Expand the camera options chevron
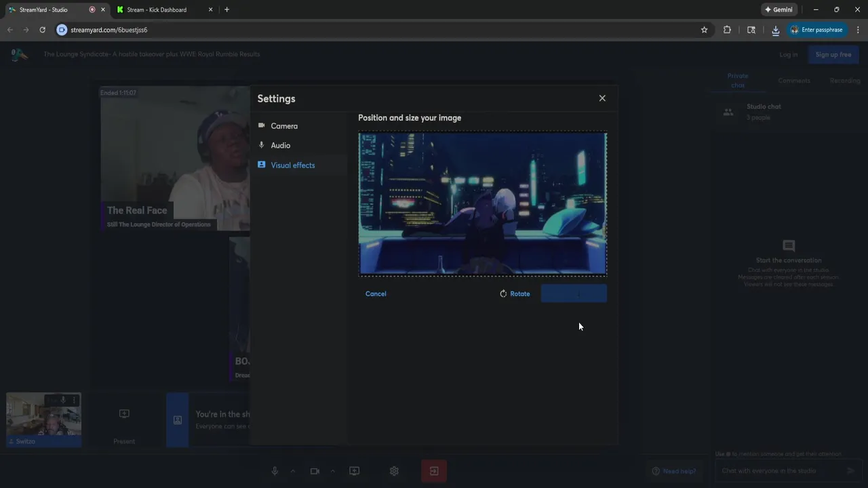The height and width of the screenshot is (488, 868). click(x=332, y=471)
